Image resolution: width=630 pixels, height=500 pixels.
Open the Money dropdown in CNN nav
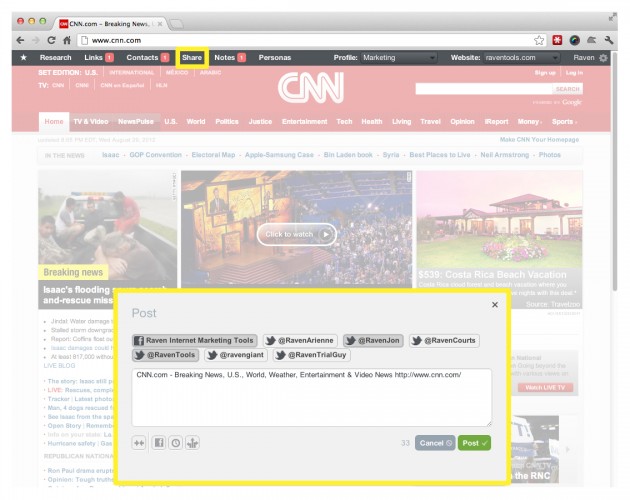click(x=530, y=122)
